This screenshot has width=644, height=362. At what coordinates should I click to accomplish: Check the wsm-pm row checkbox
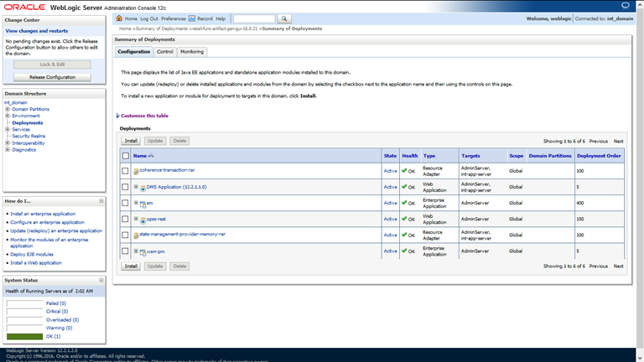[125, 251]
